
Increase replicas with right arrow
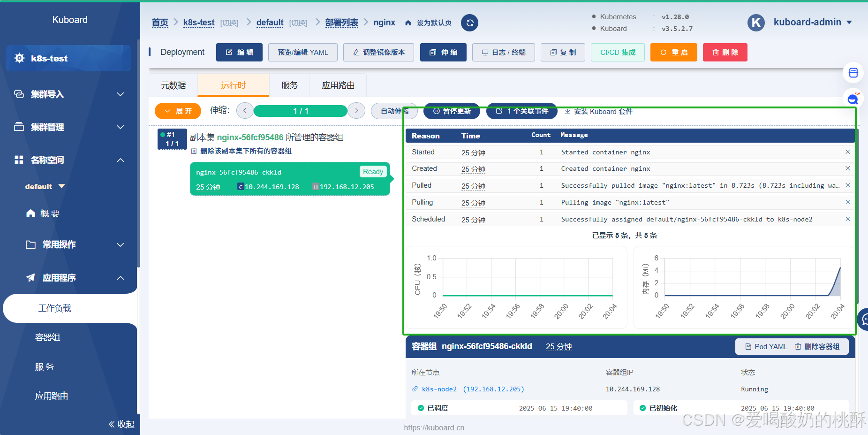pyautogui.click(x=356, y=111)
